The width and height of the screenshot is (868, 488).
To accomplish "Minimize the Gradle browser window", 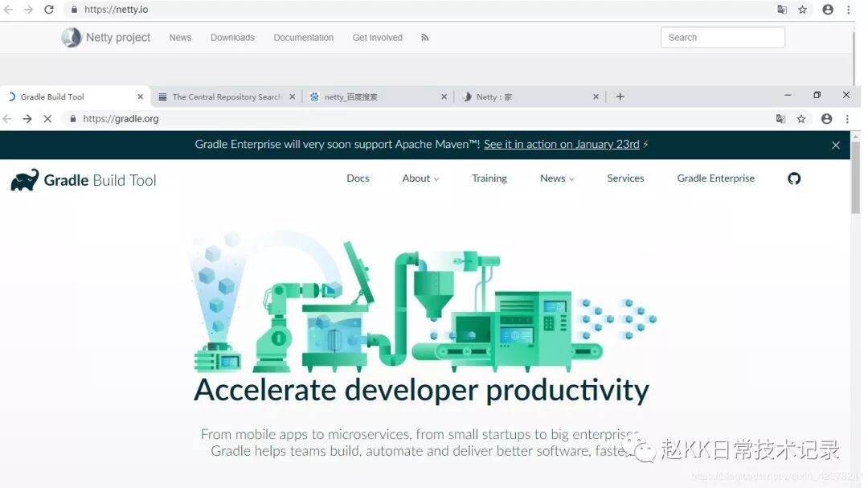I will [x=788, y=96].
